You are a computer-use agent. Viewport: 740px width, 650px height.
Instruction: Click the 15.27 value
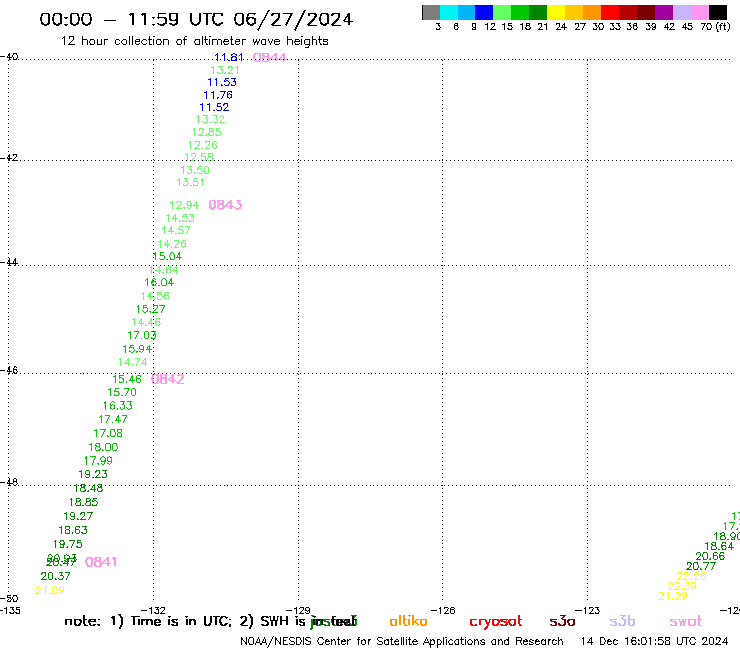tap(151, 309)
